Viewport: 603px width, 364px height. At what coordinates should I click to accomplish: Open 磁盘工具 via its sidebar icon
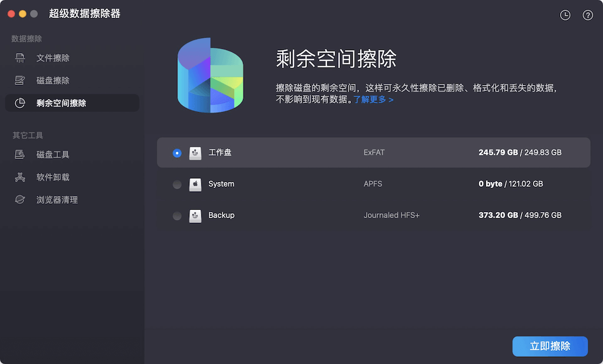tap(20, 154)
